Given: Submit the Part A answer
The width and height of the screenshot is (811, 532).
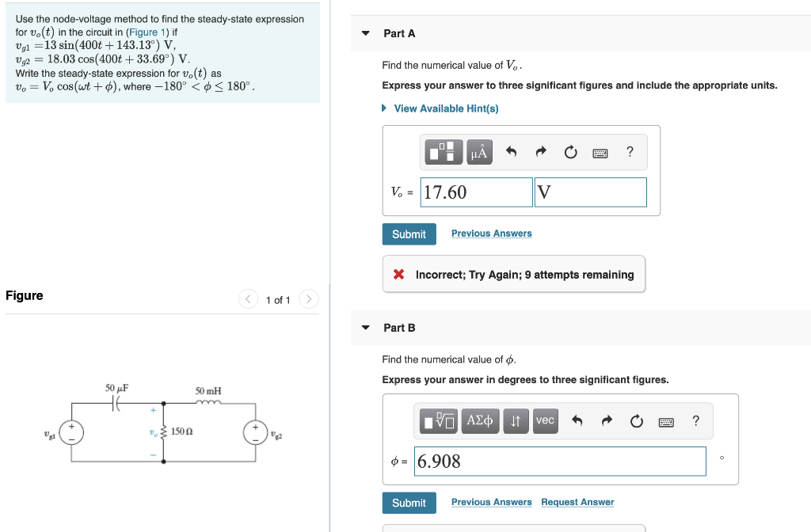Looking at the screenshot, I should point(409,234).
